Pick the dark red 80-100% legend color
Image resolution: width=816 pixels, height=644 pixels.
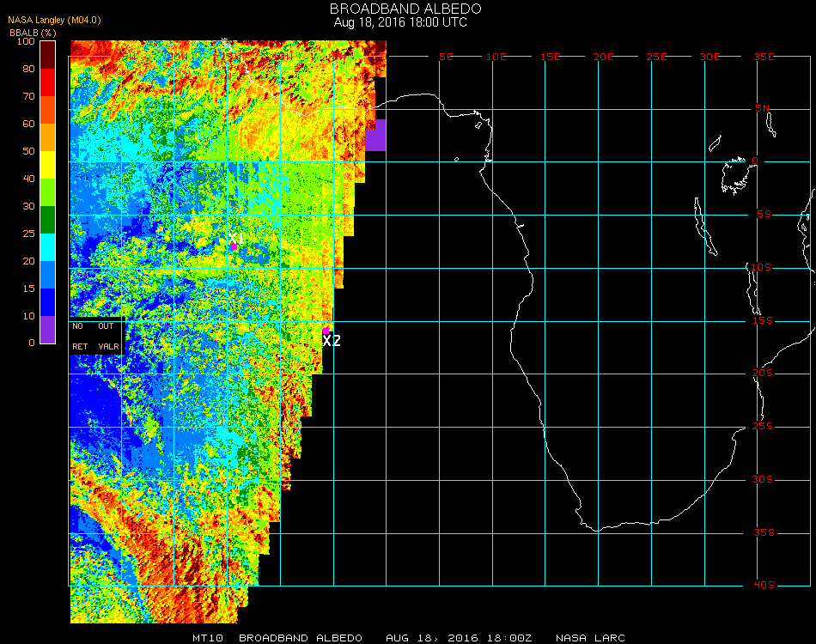(x=48, y=55)
